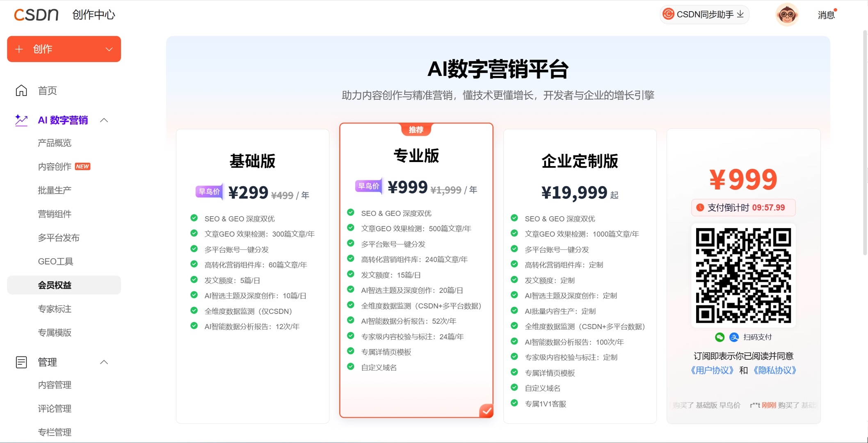Collapse the AI 数字营销 section chevron
868x443 pixels.
click(104, 120)
